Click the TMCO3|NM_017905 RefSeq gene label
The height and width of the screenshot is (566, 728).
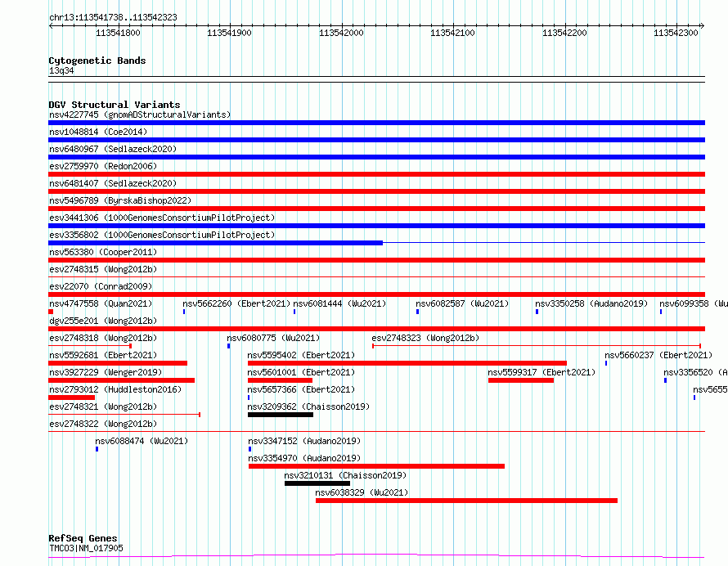[x=87, y=548]
